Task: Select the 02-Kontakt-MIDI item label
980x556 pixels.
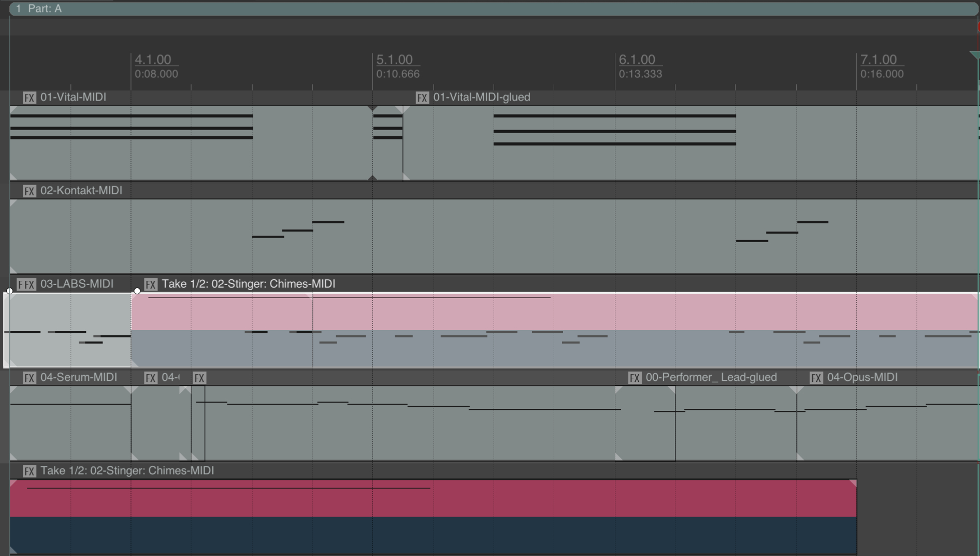Action: click(81, 190)
